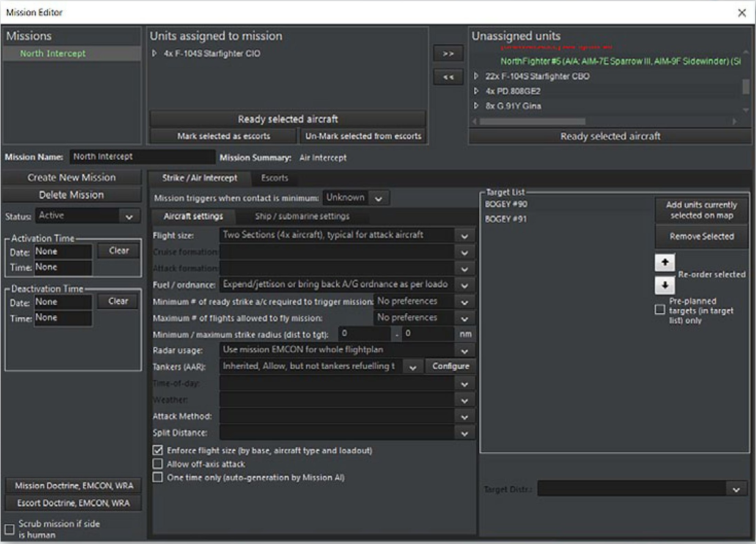Move selected target down in list
This screenshot has width=756, height=544.
[x=665, y=285]
